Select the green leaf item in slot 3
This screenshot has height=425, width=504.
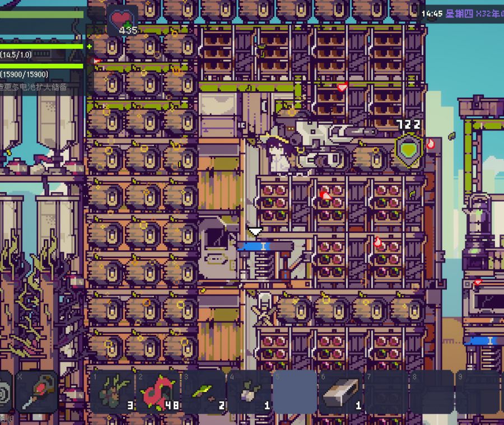tap(204, 391)
